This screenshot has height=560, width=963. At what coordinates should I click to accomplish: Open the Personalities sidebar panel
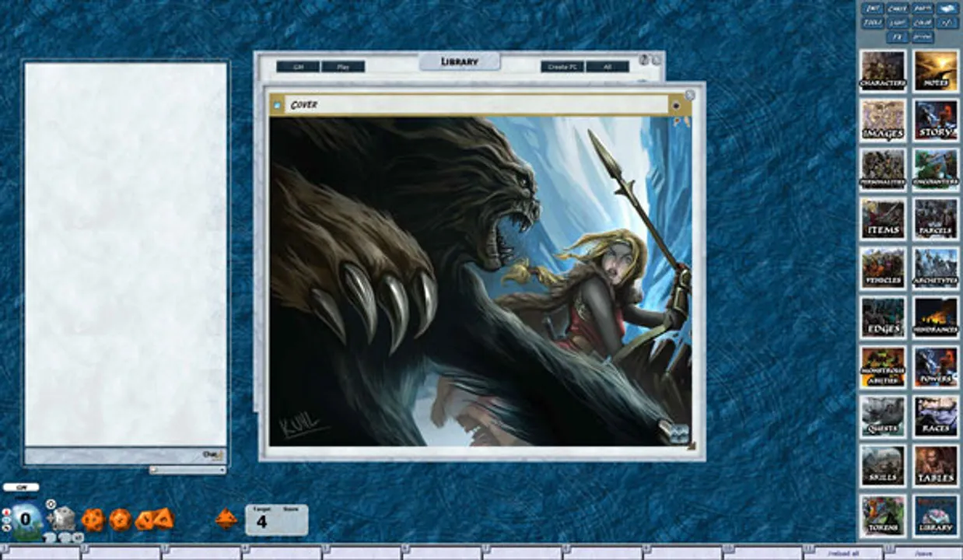pos(883,169)
